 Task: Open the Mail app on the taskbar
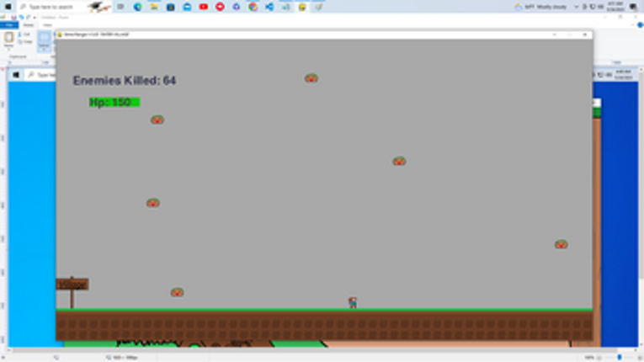coord(187,7)
